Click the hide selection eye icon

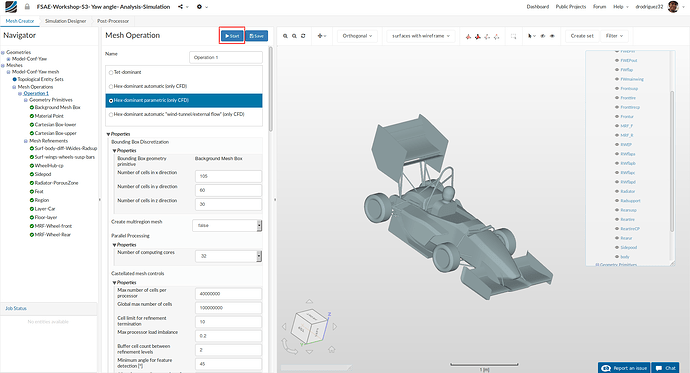[543, 36]
